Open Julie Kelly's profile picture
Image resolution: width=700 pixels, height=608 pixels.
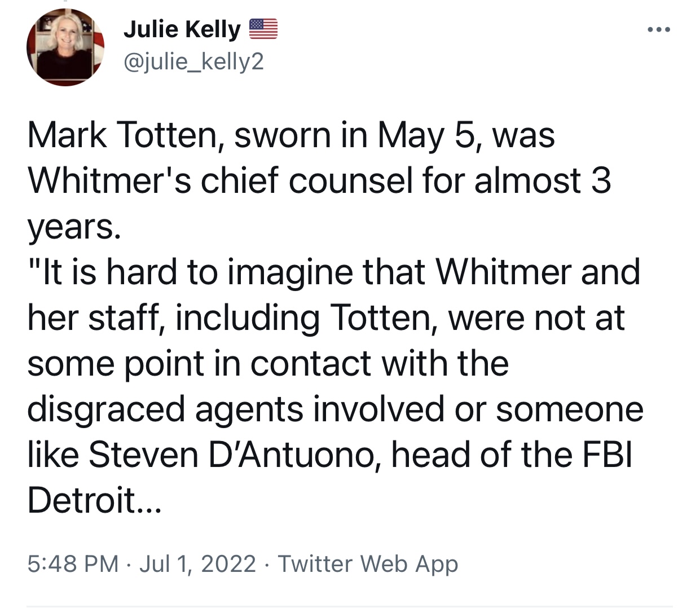click(x=65, y=47)
